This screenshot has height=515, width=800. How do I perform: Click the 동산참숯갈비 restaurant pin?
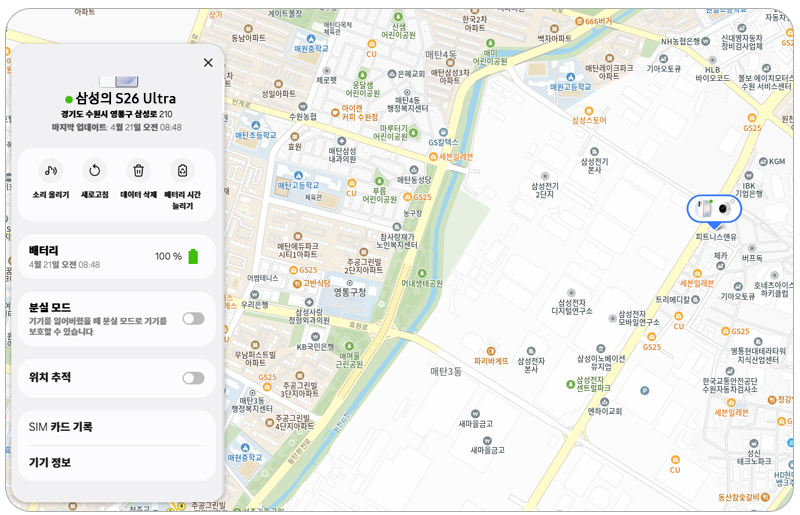coord(764,497)
